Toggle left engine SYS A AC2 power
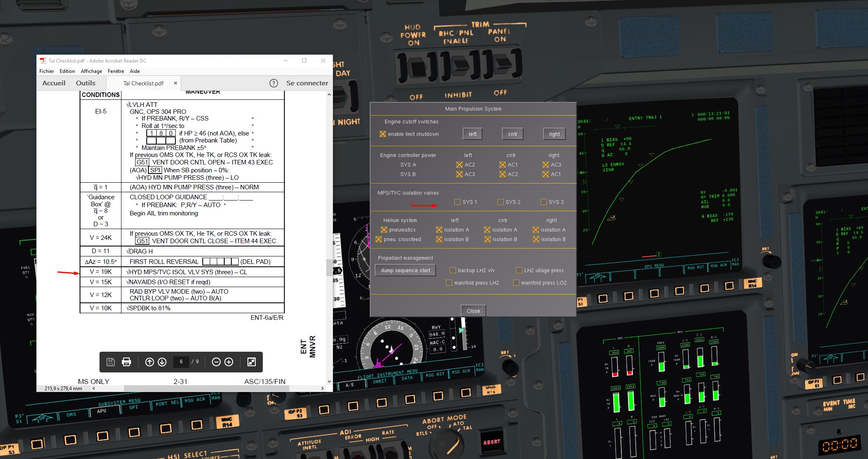 459,165
